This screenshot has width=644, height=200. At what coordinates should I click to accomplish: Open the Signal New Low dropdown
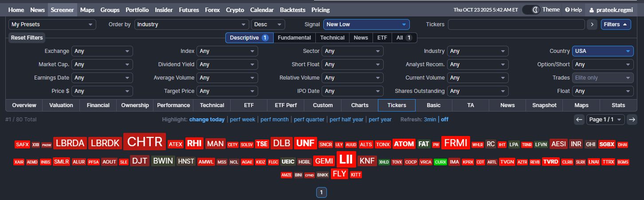(x=366, y=24)
